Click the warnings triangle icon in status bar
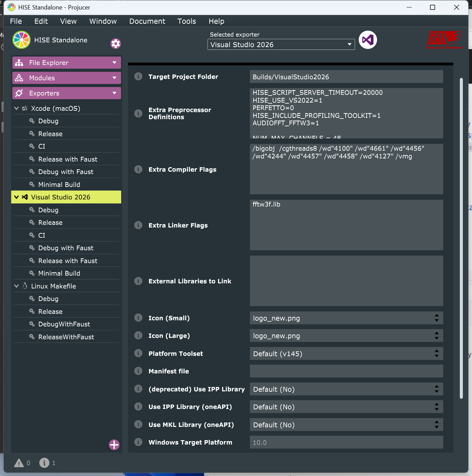Viewport: 472px width, 476px height. click(x=19, y=463)
